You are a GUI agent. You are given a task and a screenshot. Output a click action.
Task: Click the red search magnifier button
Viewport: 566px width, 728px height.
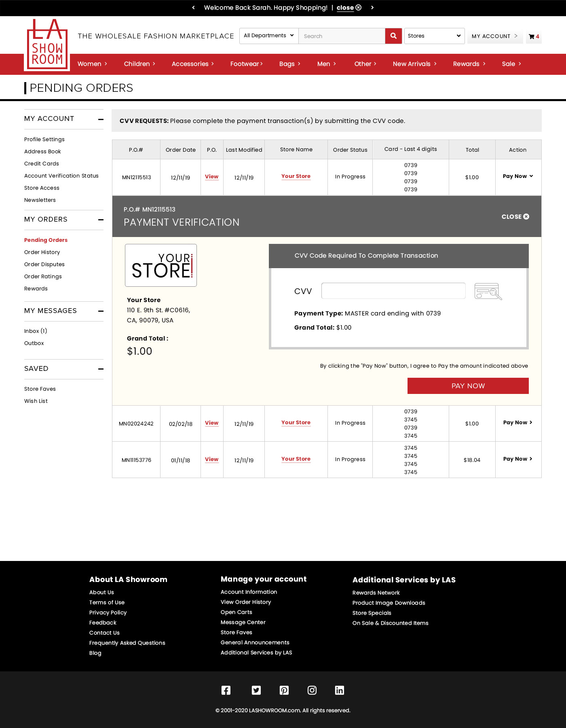[393, 36]
